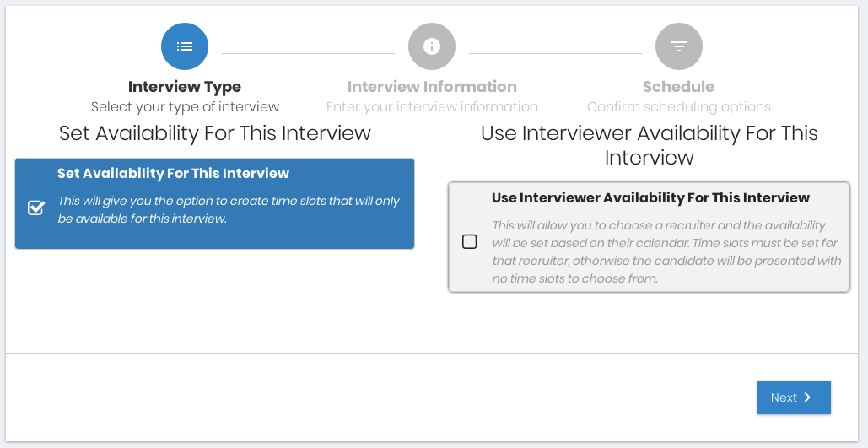The image size is (868, 448).
Task: Click the 'Confirm scheduling options' subtitle
Action: click(678, 107)
